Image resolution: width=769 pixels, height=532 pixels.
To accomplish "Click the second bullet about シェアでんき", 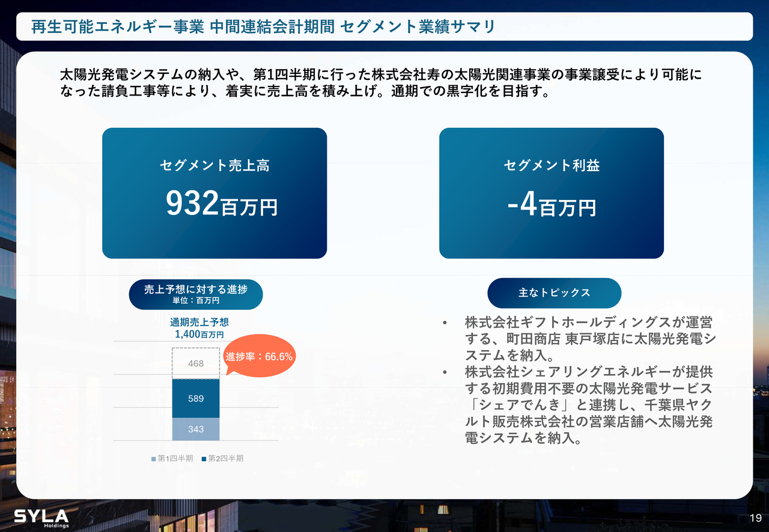I will point(589,405).
